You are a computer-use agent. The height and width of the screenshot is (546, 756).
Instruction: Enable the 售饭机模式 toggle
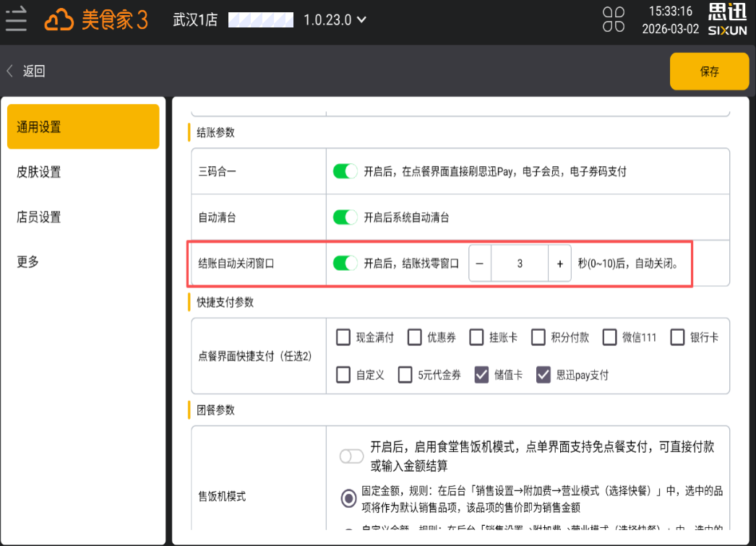[352, 456]
